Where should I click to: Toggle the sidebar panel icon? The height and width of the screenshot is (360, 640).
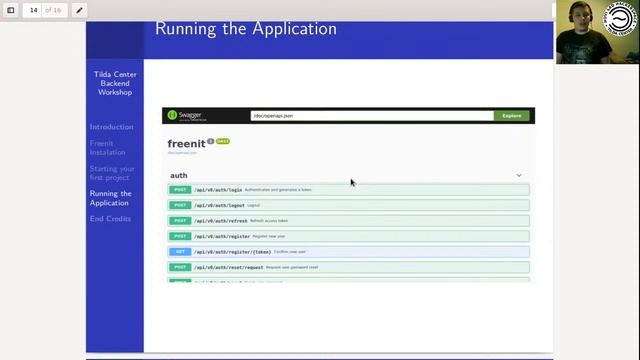pyautogui.click(x=11, y=10)
